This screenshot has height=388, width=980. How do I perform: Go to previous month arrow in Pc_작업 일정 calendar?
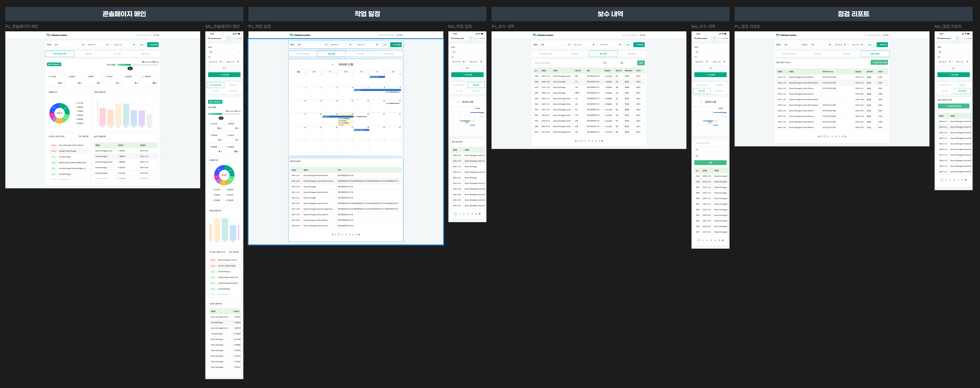coord(332,64)
